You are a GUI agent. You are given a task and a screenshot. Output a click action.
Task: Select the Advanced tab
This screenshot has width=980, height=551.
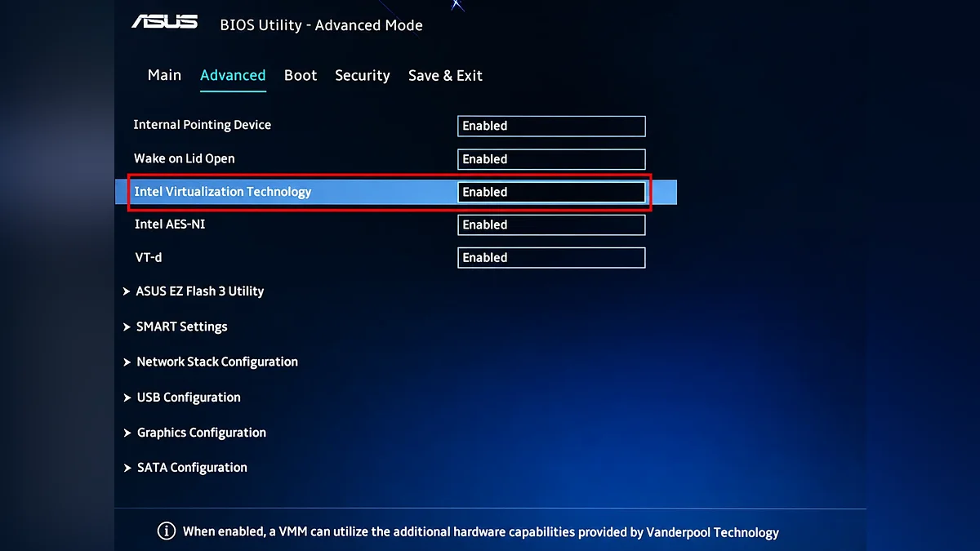[233, 75]
